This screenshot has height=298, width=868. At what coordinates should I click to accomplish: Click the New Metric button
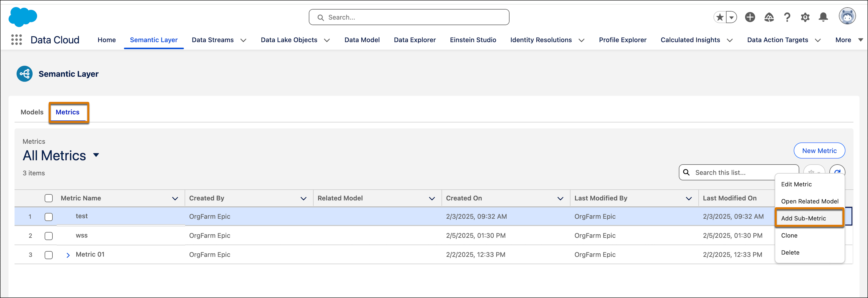point(819,151)
